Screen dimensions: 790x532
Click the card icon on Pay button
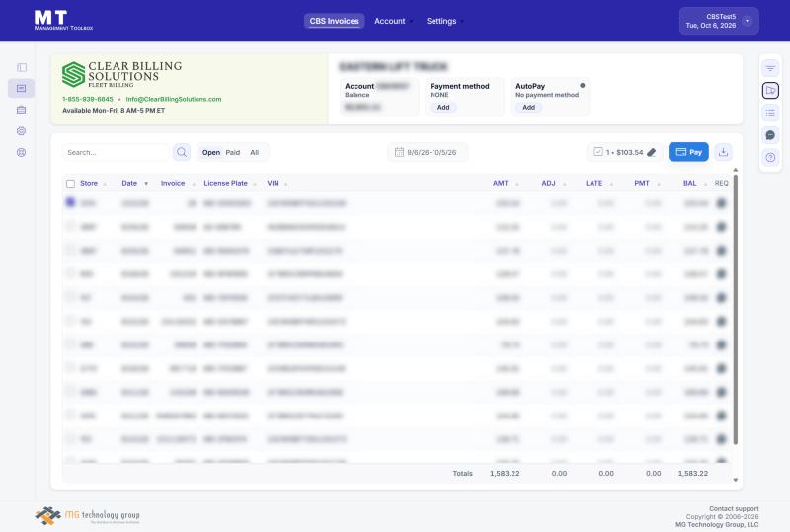click(x=680, y=152)
